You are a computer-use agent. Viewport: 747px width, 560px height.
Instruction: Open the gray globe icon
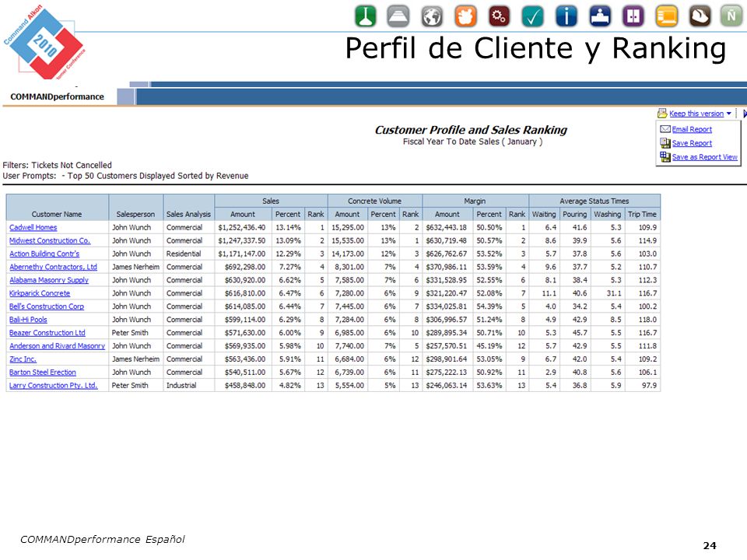pyautogui.click(x=432, y=16)
